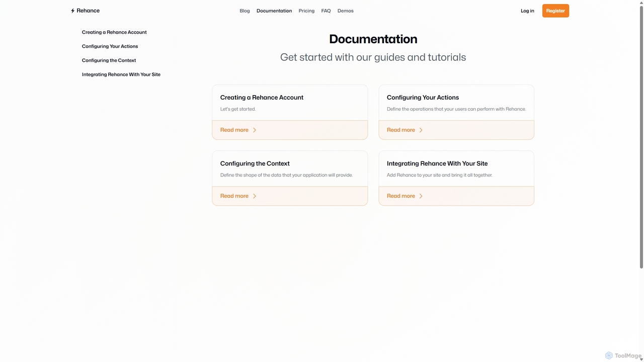Open sidebar link Configuring Your Actions
The image size is (644, 362).
tap(110, 46)
